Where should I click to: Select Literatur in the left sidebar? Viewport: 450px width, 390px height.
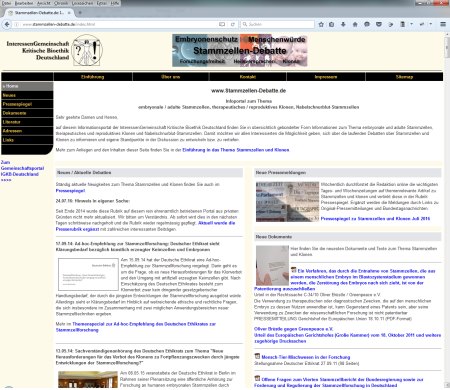click(x=27, y=122)
